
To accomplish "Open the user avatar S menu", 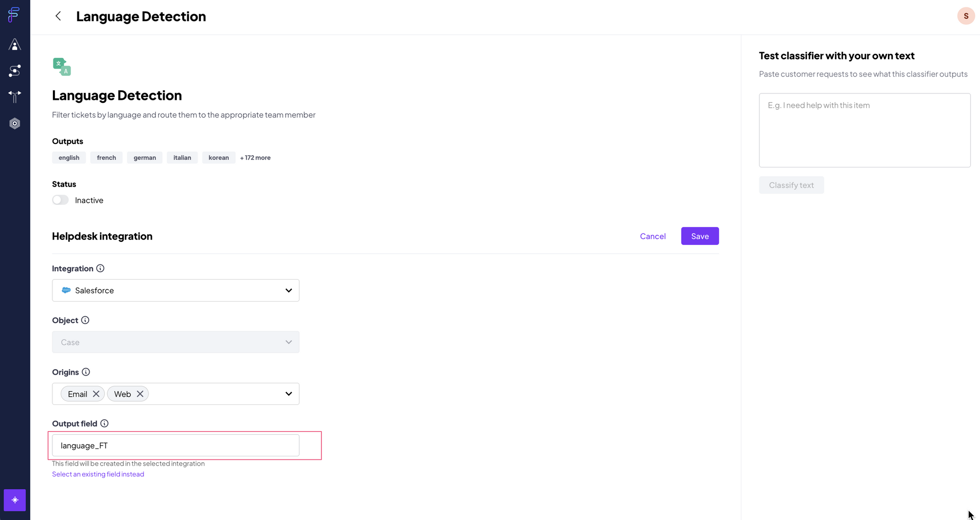I will pyautogui.click(x=966, y=16).
